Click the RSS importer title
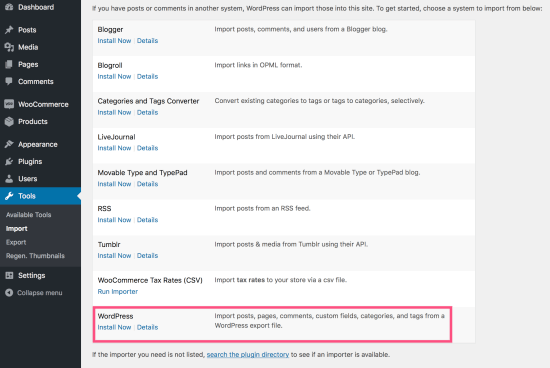This screenshot has height=368, width=550. (x=104, y=208)
